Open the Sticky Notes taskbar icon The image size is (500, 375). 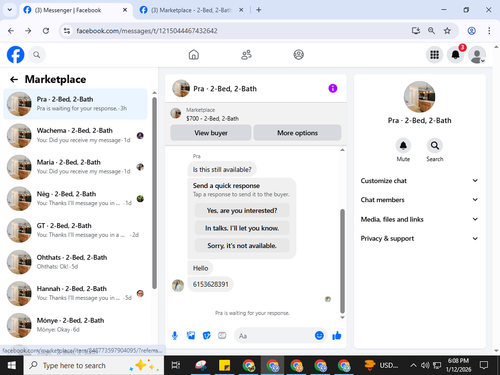tap(224, 366)
